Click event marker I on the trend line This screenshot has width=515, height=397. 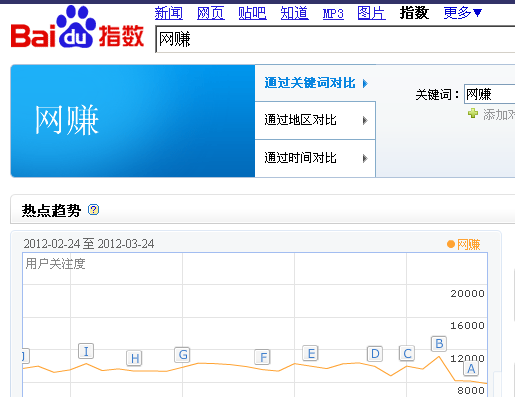tap(86, 351)
